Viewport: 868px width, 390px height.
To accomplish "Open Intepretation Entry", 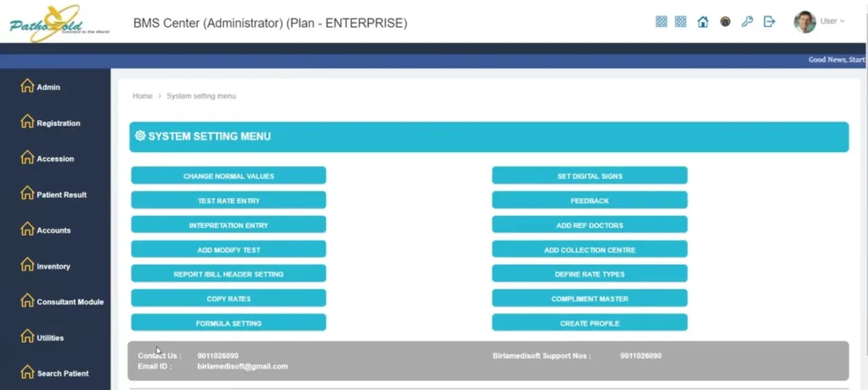I will pyautogui.click(x=229, y=225).
